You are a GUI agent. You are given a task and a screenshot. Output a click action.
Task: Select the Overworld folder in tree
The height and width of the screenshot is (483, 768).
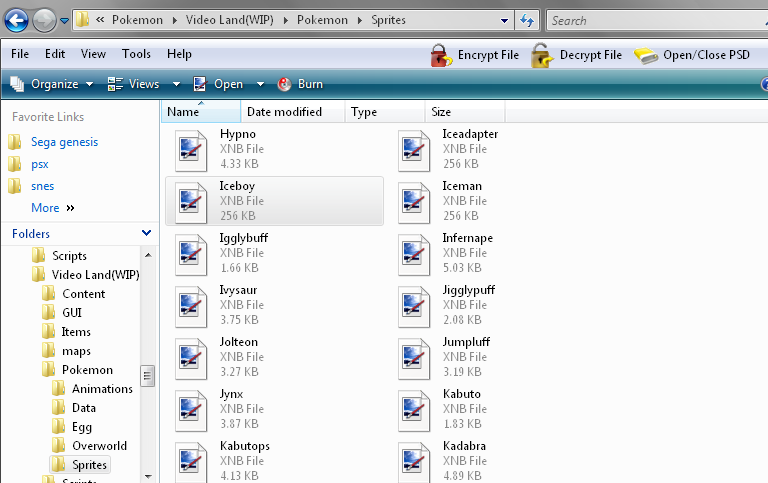[x=99, y=446]
